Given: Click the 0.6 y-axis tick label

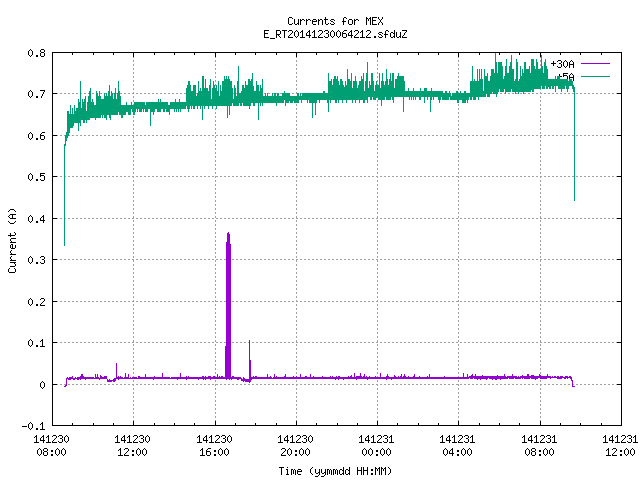Looking at the screenshot, I should click(37, 136).
